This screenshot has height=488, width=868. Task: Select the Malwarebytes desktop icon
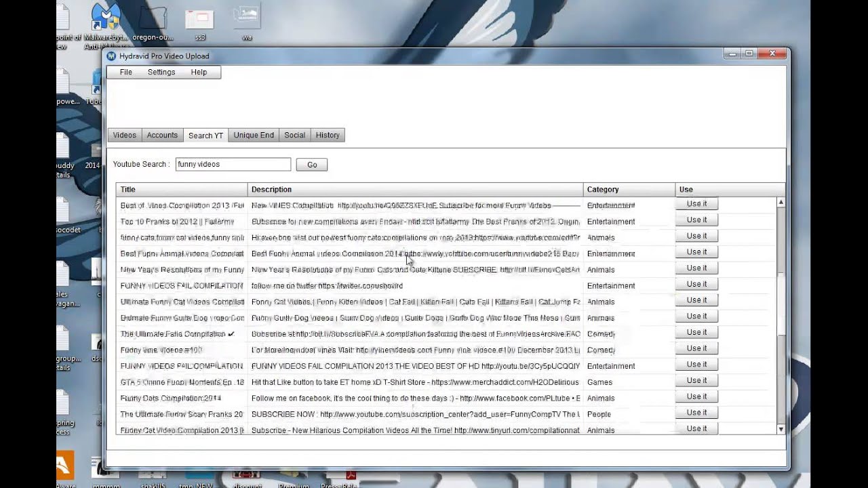105,26
